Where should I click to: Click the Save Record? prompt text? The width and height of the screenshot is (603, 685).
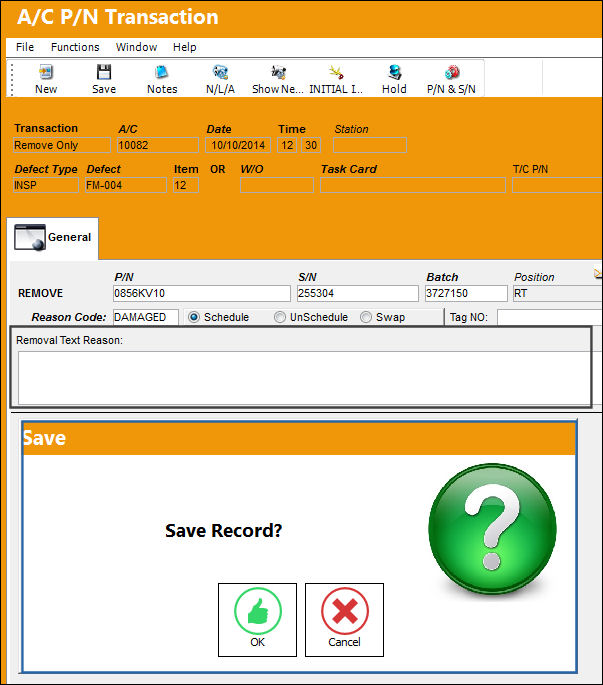click(x=224, y=531)
